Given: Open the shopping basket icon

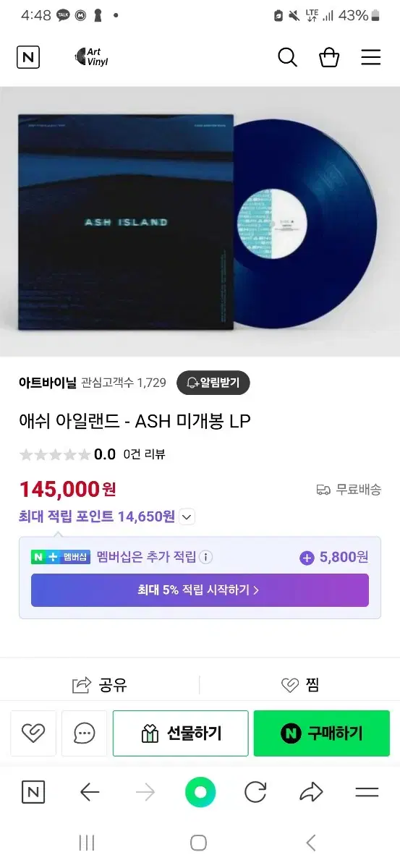Looking at the screenshot, I should pyautogui.click(x=329, y=58).
